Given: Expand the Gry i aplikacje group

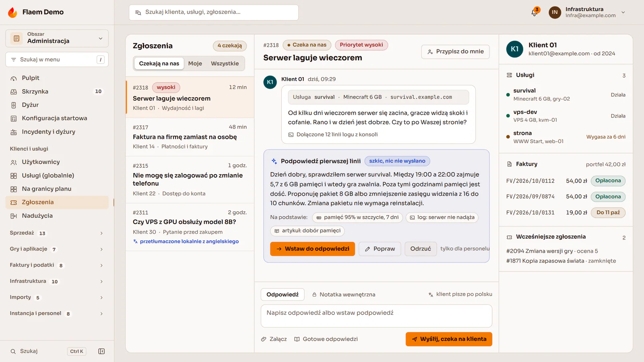Looking at the screenshot, I should point(57,249).
